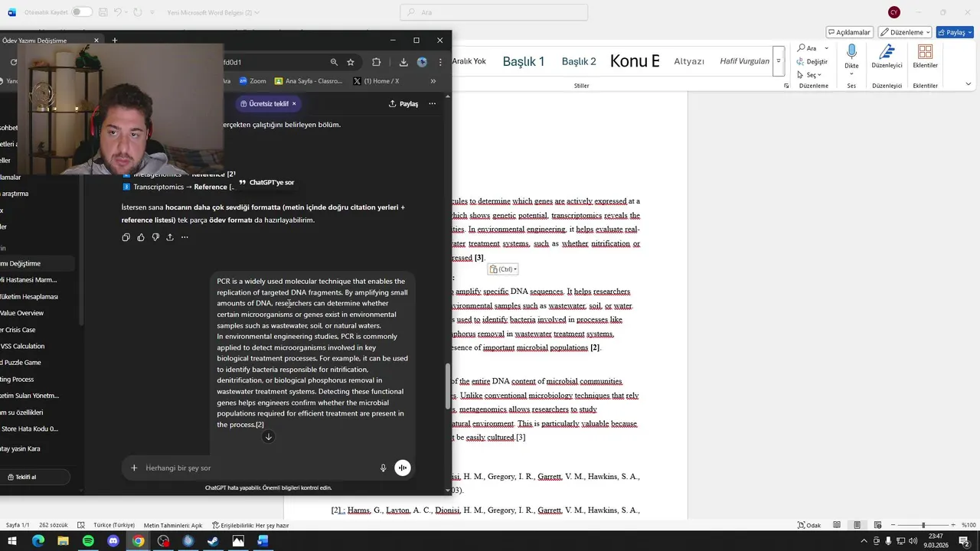This screenshot has width=980, height=551.
Task: Open the Chrome profile avatar
Action: point(422,62)
